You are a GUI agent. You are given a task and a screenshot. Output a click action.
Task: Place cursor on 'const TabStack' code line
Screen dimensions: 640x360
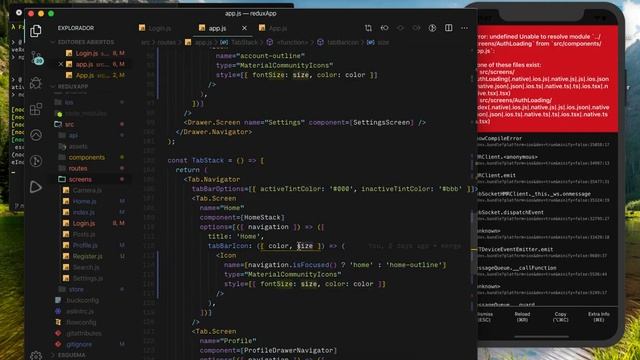click(216, 160)
